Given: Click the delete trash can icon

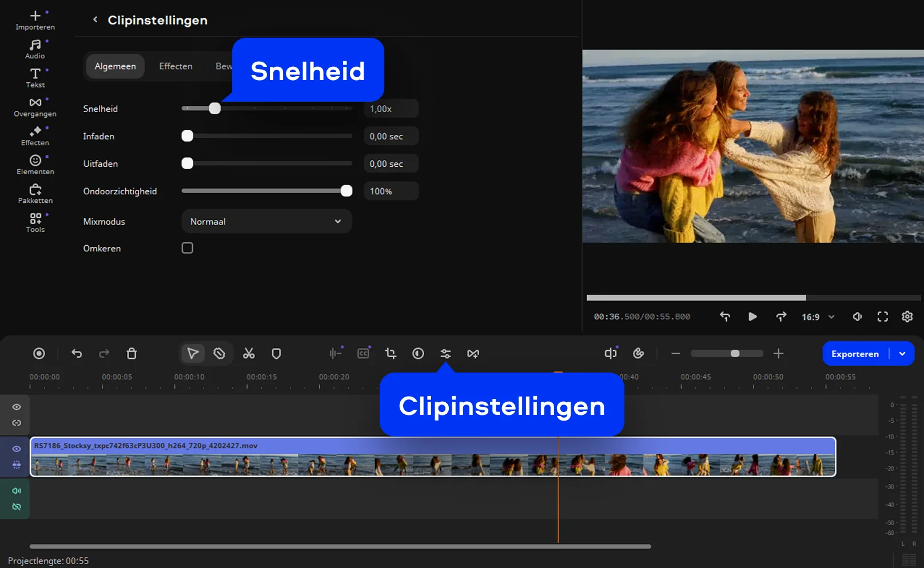Looking at the screenshot, I should 132,354.
